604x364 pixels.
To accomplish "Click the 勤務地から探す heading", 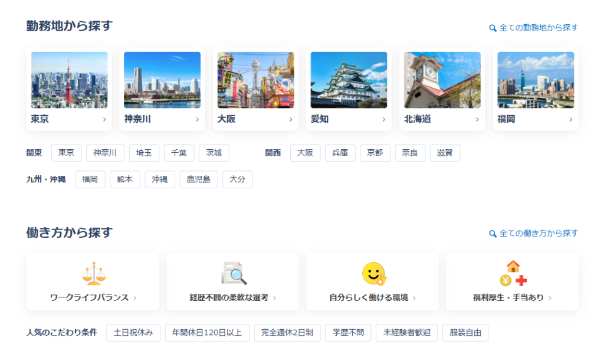I will click(x=70, y=26).
